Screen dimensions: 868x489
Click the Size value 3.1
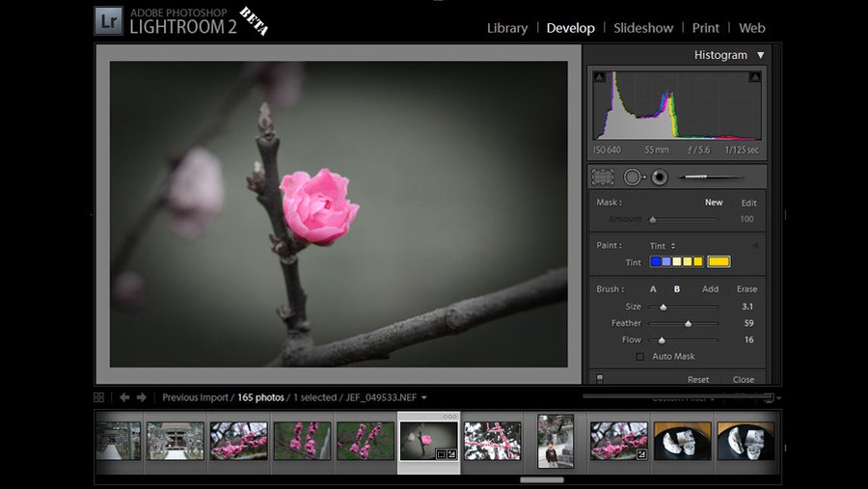[747, 307]
